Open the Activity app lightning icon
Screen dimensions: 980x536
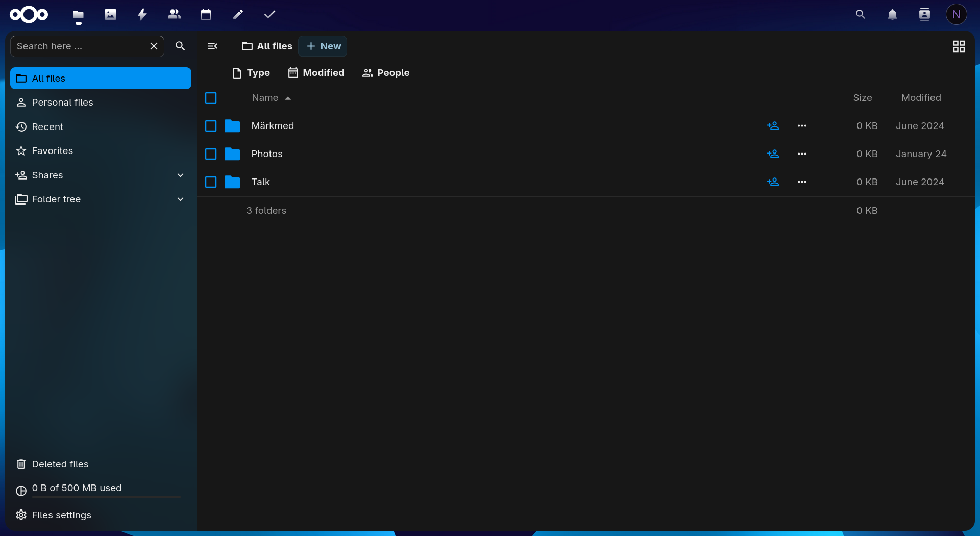tap(142, 14)
